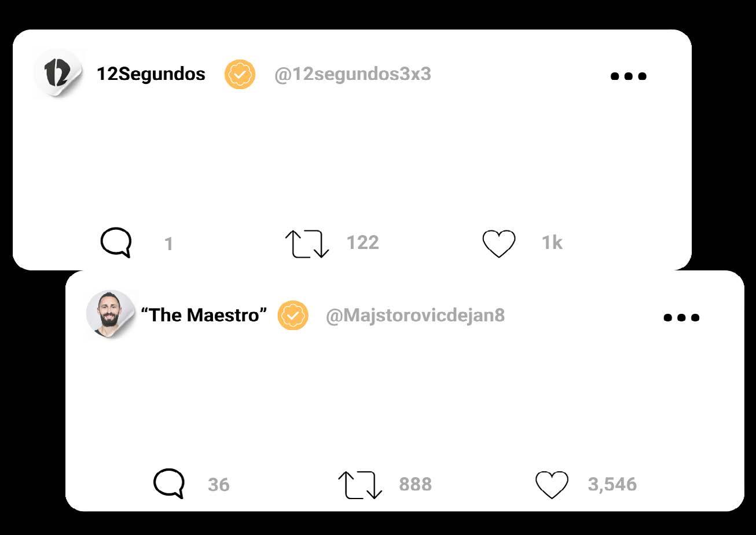Reply to the 12Segundos tweet
Screen dimensions: 756x535
point(116,242)
